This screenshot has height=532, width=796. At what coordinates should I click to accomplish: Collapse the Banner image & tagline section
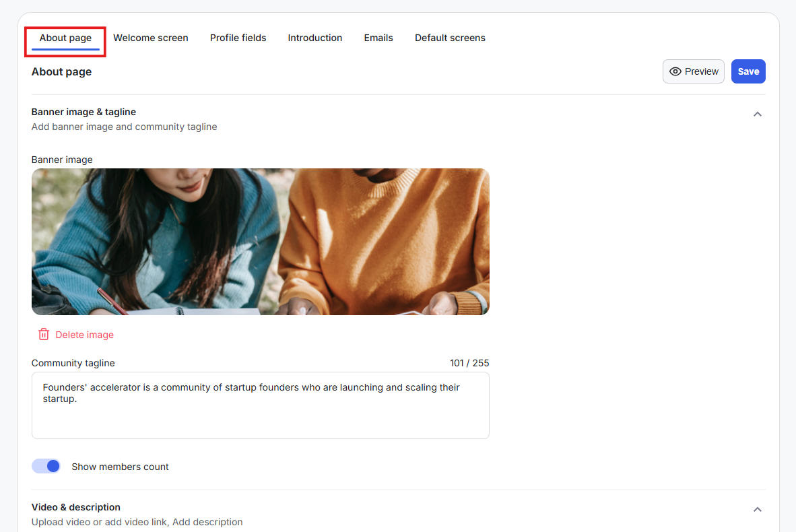[x=758, y=114]
